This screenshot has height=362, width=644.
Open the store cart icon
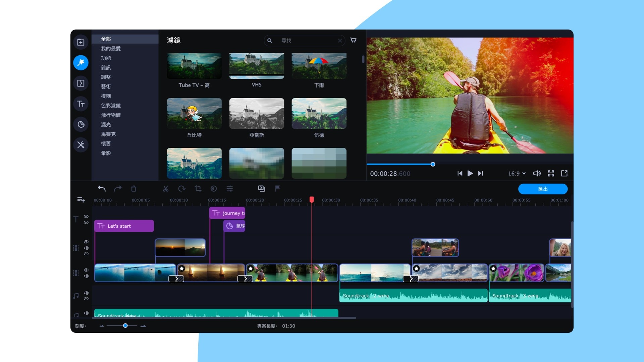tap(353, 40)
